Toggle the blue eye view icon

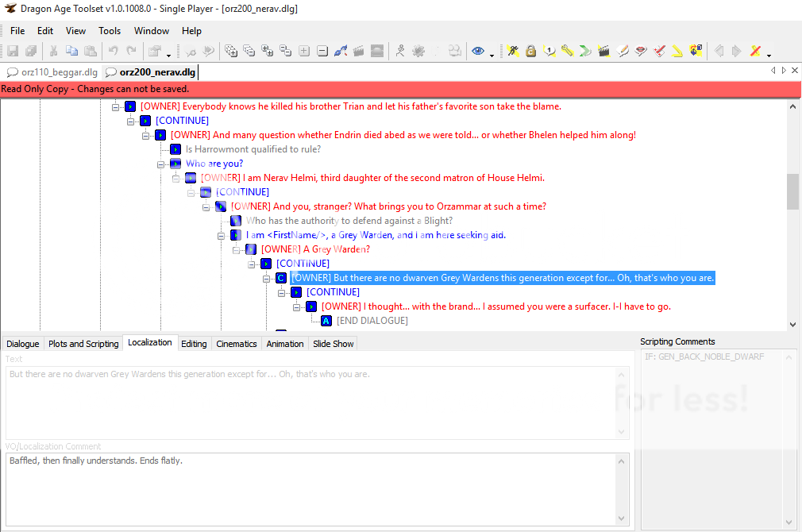pos(478,51)
